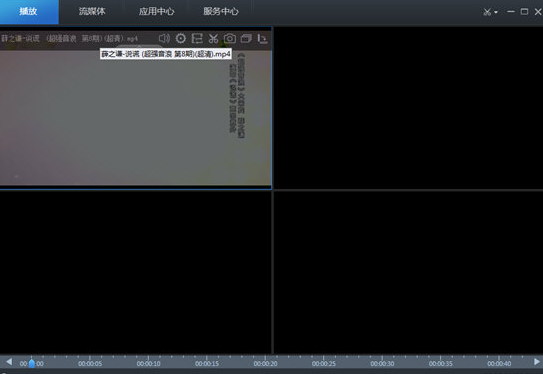Select the top-right empty video pane
The image size is (543, 374).
(408, 108)
